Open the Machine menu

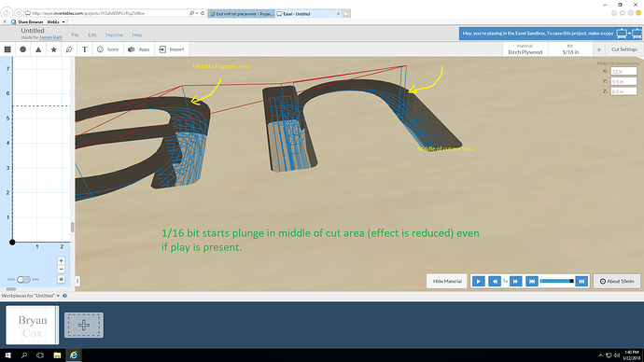point(114,35)
